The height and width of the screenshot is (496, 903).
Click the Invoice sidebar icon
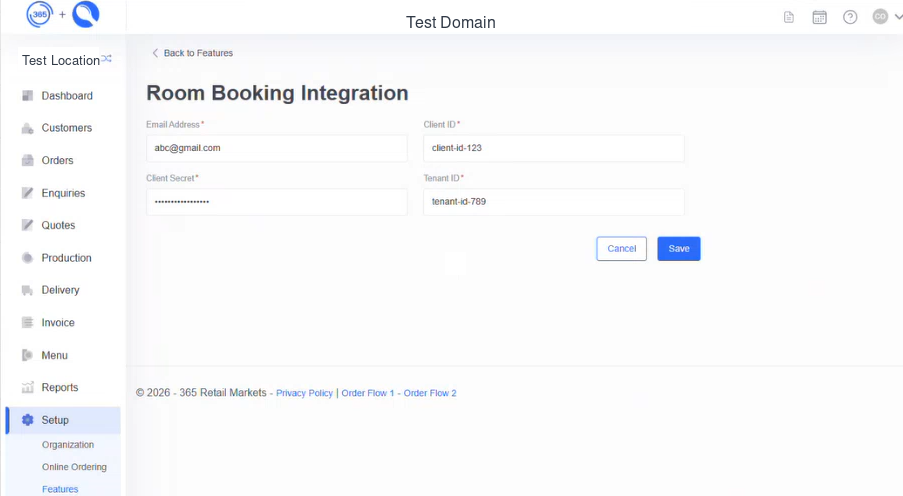coord(28,323)
